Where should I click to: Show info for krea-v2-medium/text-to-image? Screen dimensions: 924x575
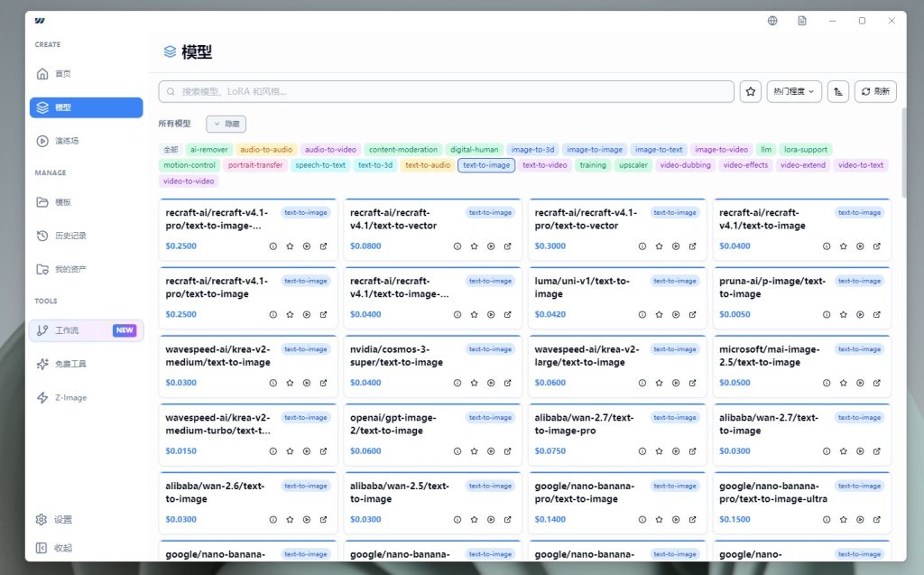[x=273, y=384]
